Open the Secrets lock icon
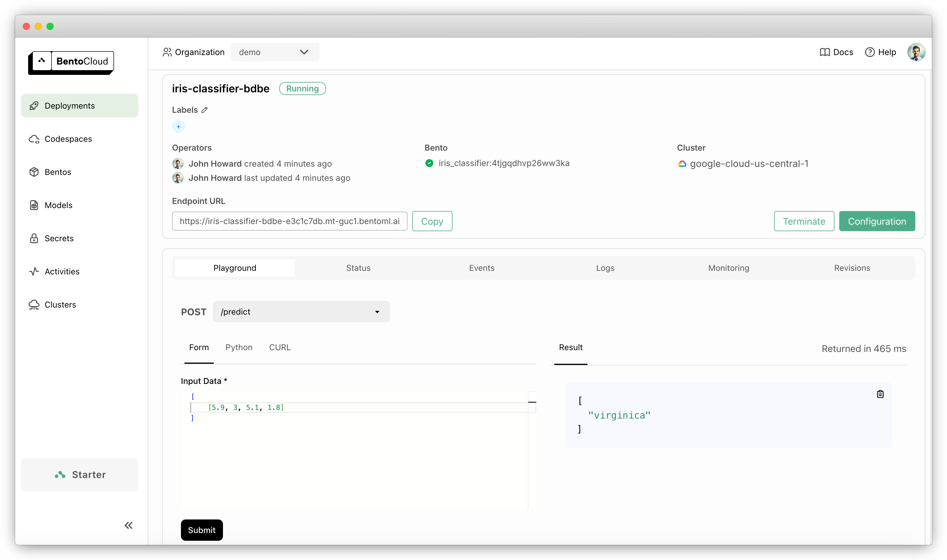The image size is (947, 560). 34,239
